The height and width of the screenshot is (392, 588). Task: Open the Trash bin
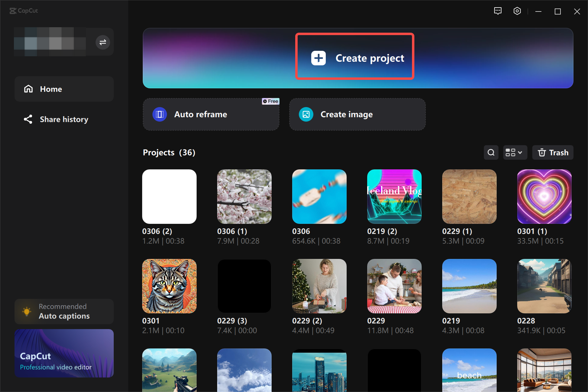coord(553,152)
